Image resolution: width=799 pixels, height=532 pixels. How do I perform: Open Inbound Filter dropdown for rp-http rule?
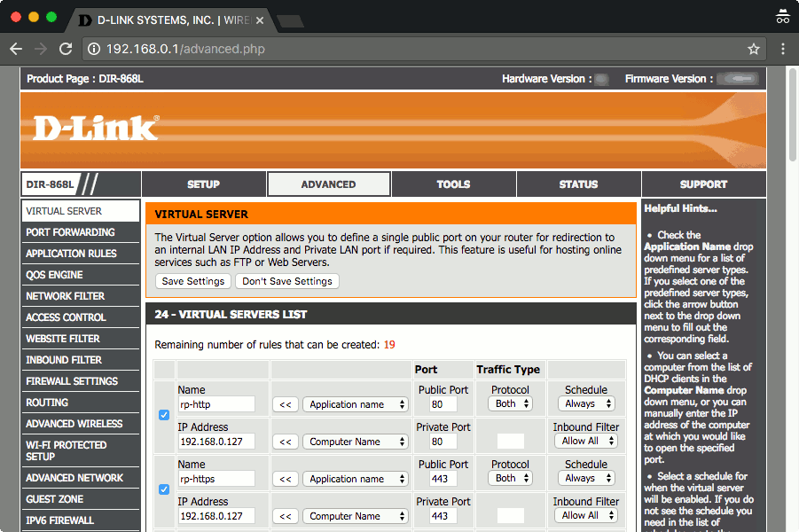586,441
